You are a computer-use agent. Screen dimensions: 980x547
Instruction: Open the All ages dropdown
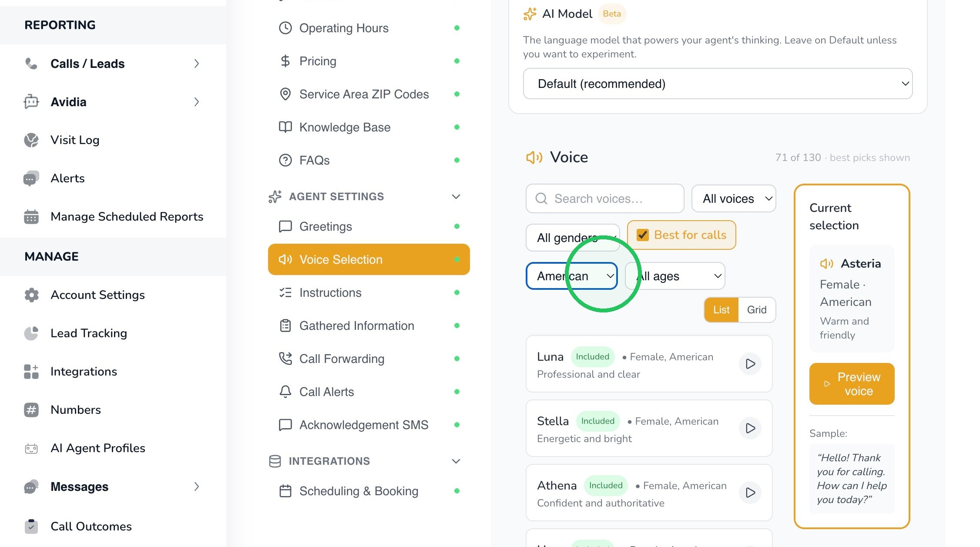(675, 276)
